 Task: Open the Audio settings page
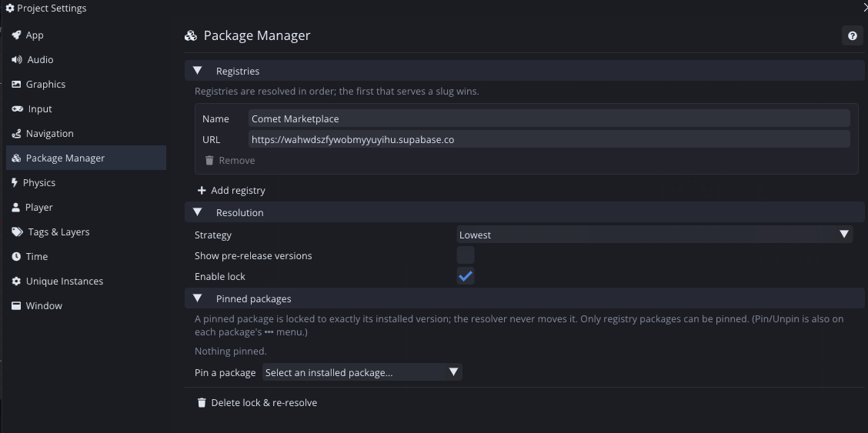click(x=86, y=60)
